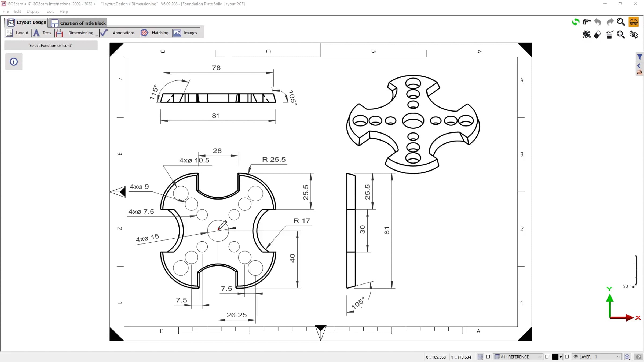Click the green refresh arrows icon

575,22
